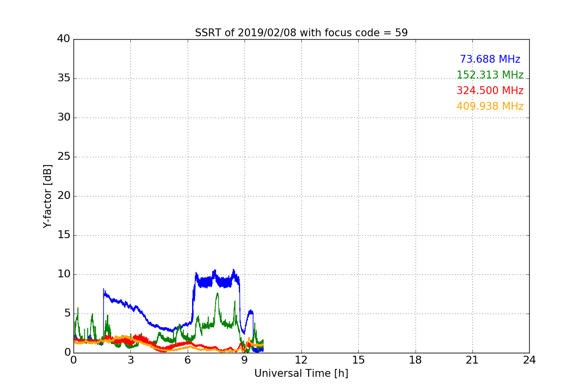Select the plot title mentioning SSRT 2019/02/08

tap(301, 33)
